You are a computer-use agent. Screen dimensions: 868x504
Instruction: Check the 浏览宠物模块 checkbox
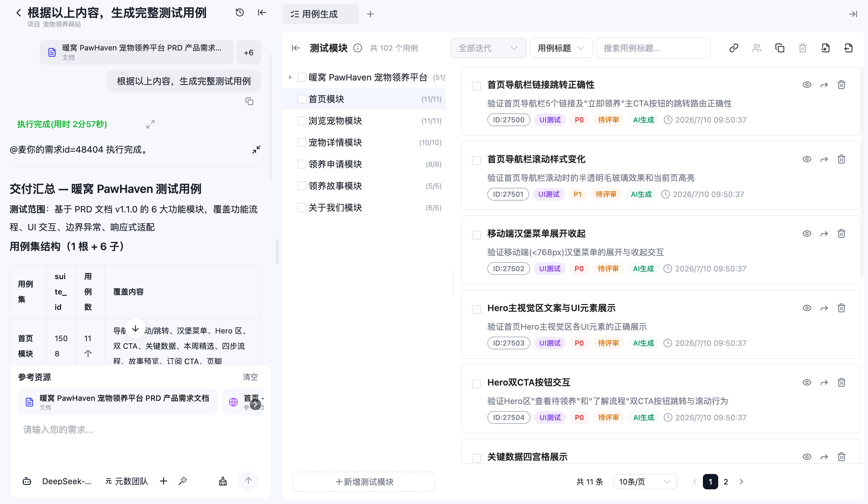coord(302,121)
